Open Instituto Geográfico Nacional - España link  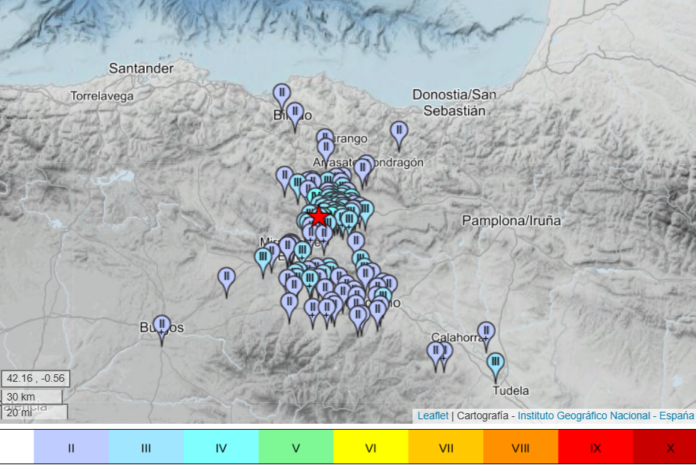click(605, 416)
